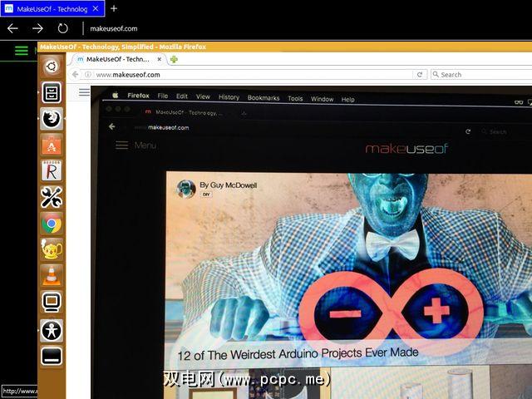Click the Search box in Ubuntu Firefox

point(482,75)
